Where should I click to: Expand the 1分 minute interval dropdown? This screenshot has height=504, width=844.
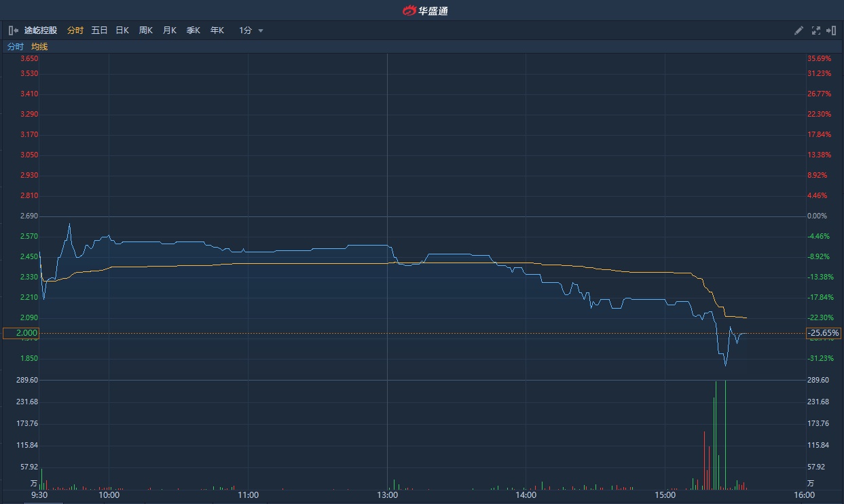[251, 31]
